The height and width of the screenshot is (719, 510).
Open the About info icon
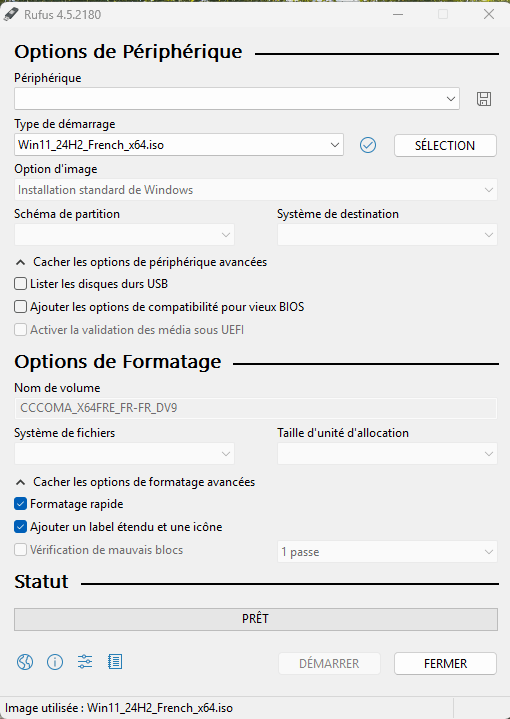pos(55,662)
